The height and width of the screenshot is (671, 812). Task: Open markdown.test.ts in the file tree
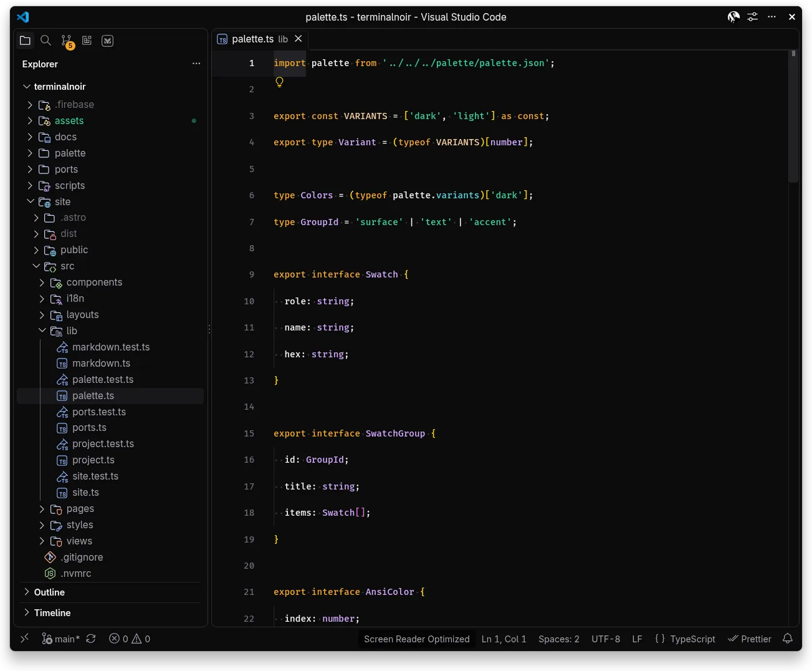tap(110, 347)
